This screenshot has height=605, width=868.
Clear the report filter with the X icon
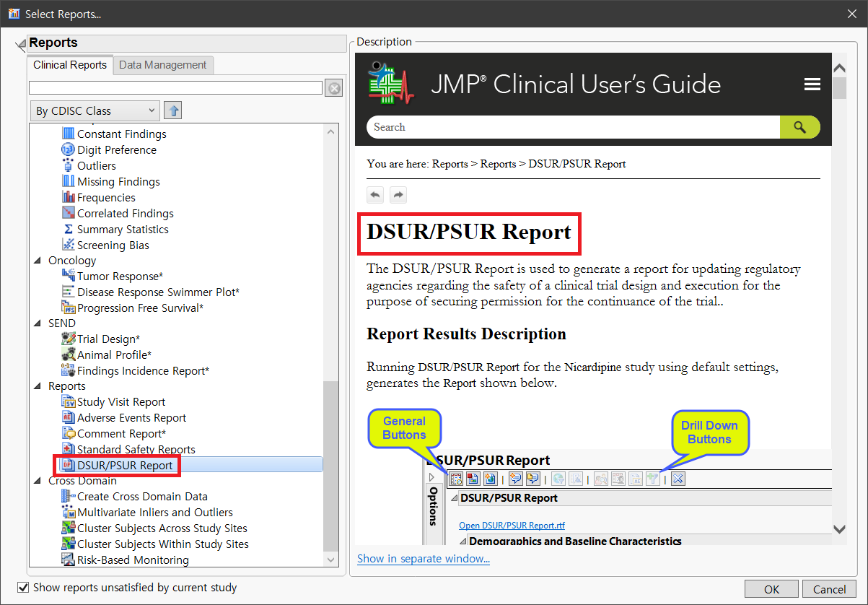(x=333, y=87)
